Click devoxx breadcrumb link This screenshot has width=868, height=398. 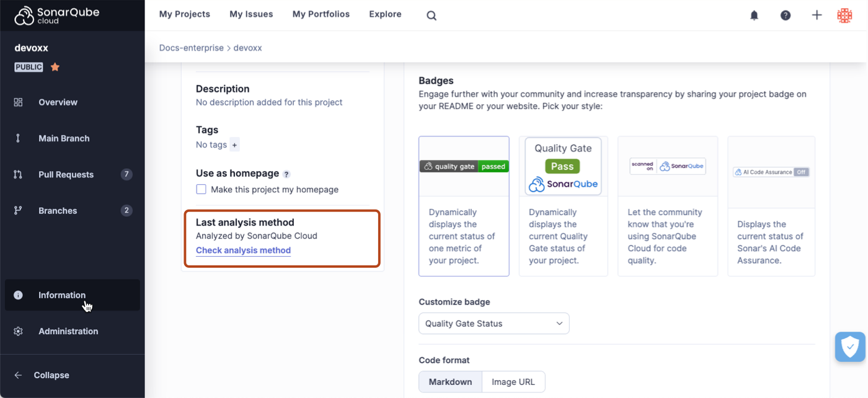tap(248, 48)
